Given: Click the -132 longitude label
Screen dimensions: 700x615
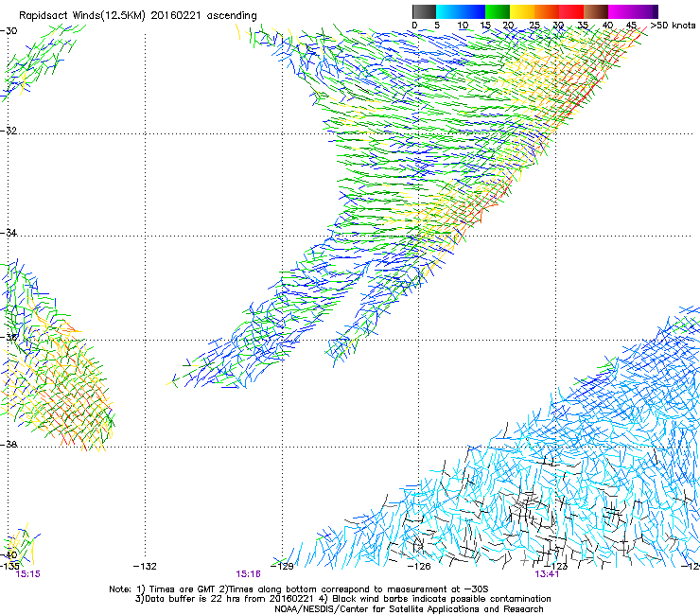Looking at the screenshot, I should (x=145, y=567).
